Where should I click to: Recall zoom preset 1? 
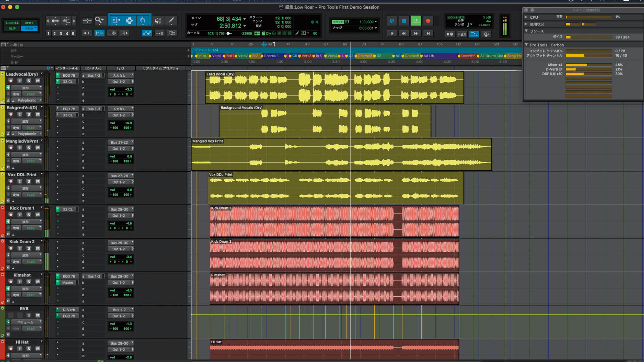coord(48,34)
